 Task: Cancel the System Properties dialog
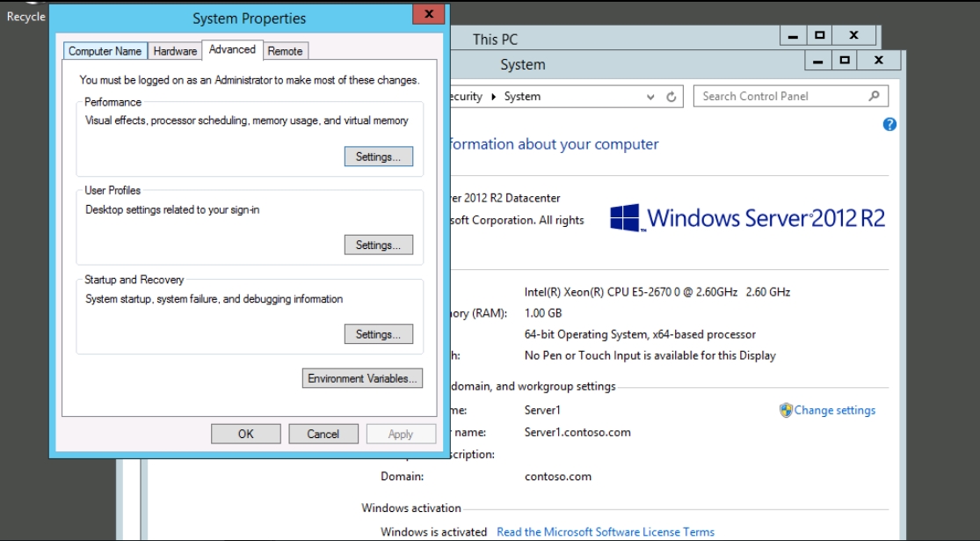(323, 434)
